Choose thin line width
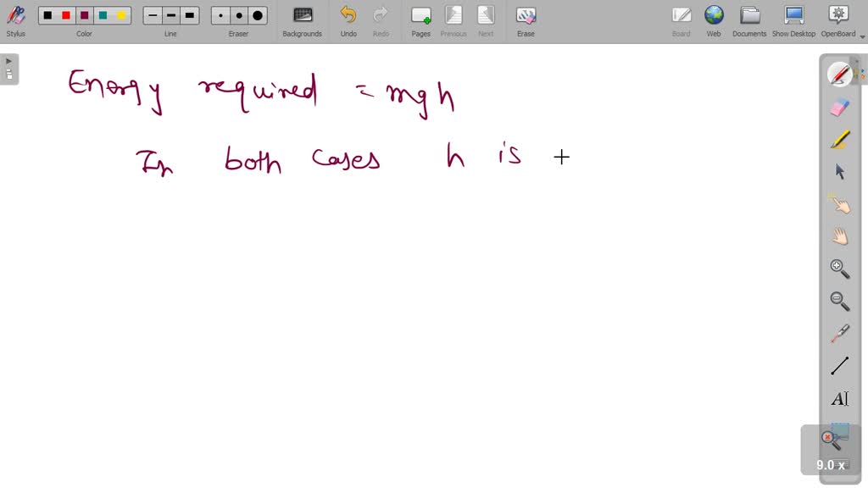Screen dimensions: 868x488 pos(153,15)
